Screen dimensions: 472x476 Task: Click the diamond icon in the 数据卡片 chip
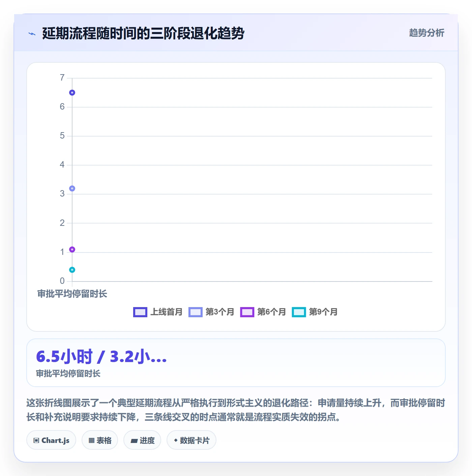[176, 440]
